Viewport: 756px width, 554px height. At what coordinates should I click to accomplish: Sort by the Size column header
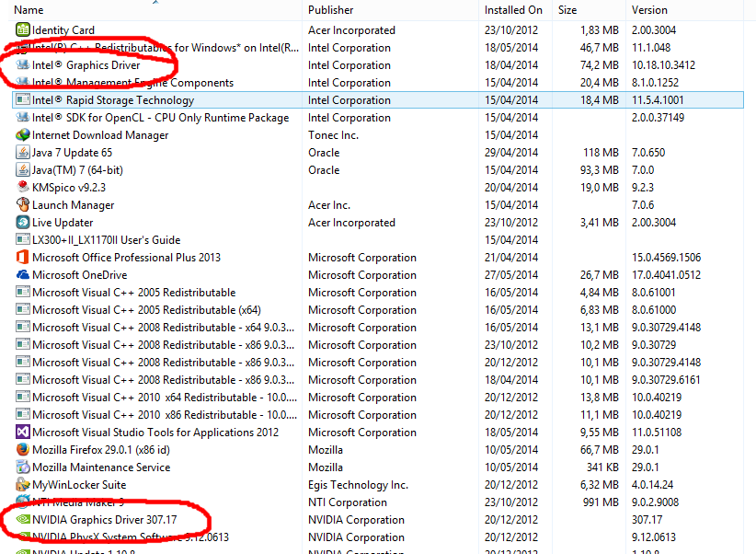567,9
